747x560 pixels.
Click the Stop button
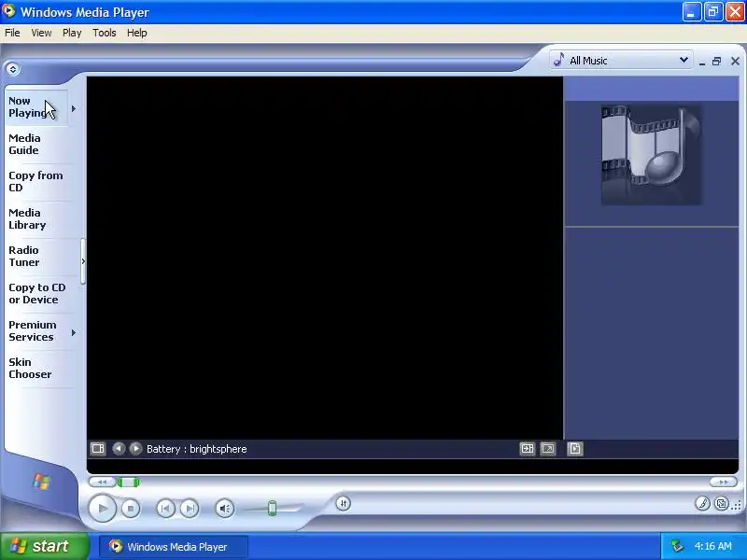point(130,509)
